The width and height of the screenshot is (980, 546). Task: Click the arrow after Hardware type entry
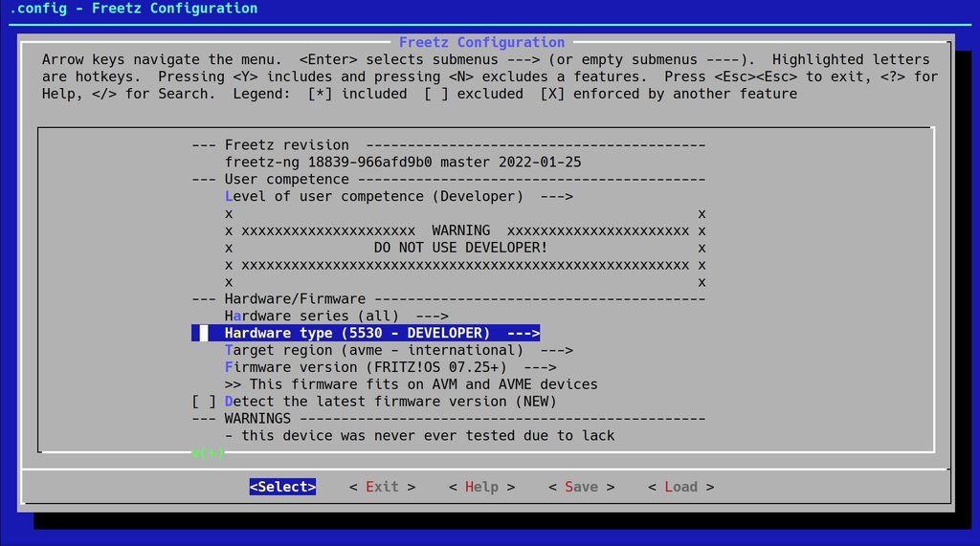523,333
